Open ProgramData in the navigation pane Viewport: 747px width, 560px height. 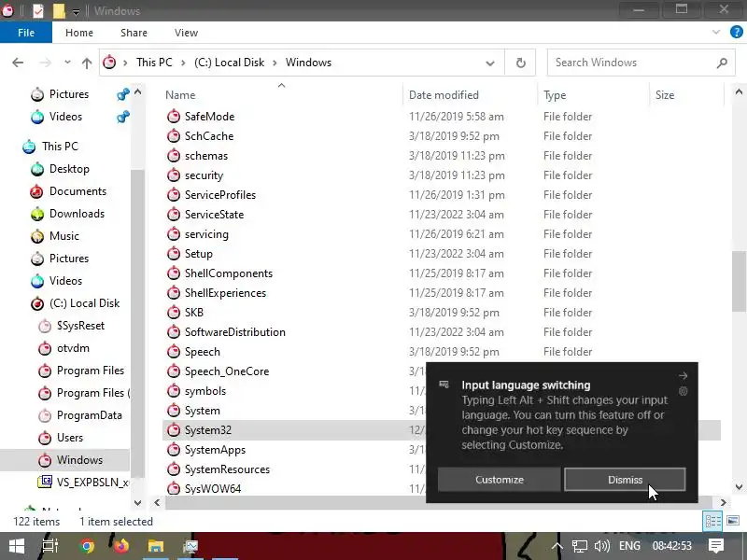pyautogui.click(x=89, y=415)
